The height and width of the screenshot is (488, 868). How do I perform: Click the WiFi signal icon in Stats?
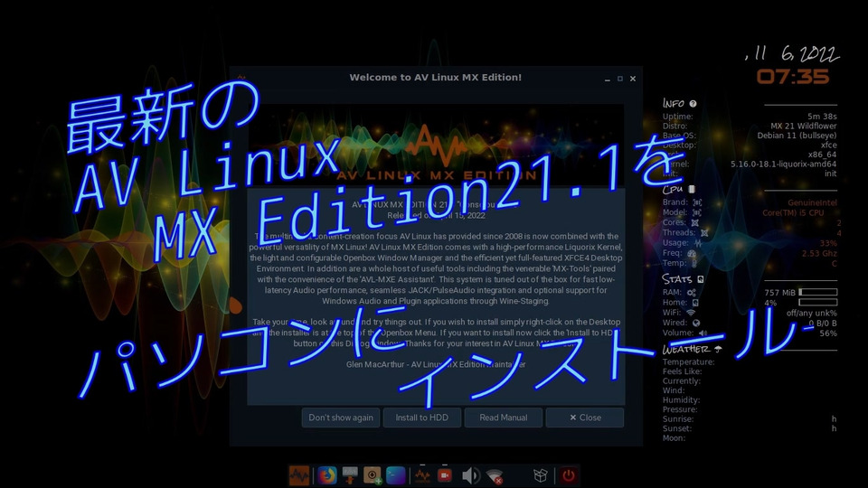[691, 313]
